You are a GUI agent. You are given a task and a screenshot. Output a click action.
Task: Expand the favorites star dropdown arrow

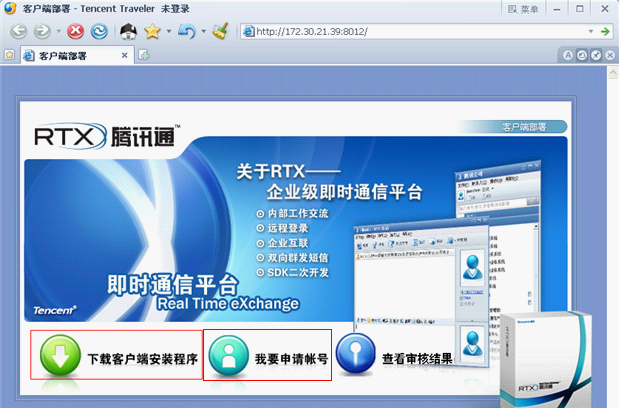pyautogui.click(x=169, y=31)
